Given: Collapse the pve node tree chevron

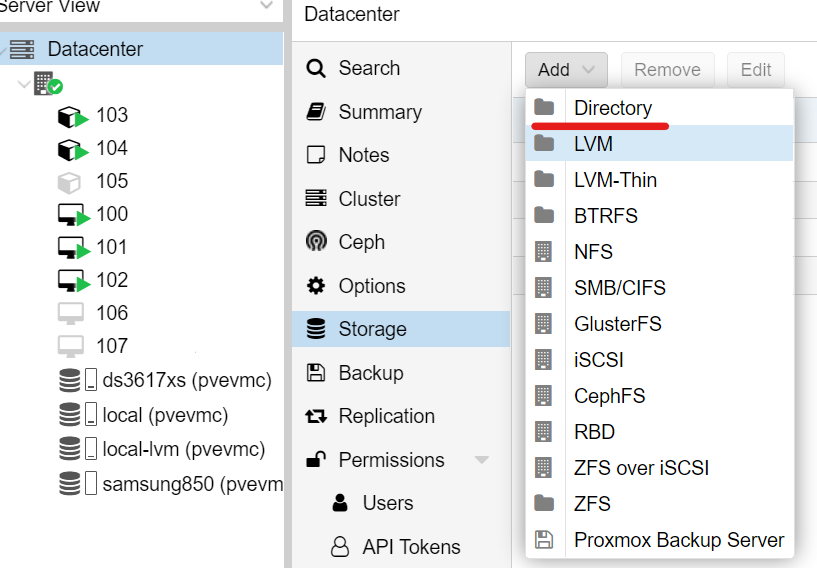Looking at the screenshot, I should (x=23, y=83).
